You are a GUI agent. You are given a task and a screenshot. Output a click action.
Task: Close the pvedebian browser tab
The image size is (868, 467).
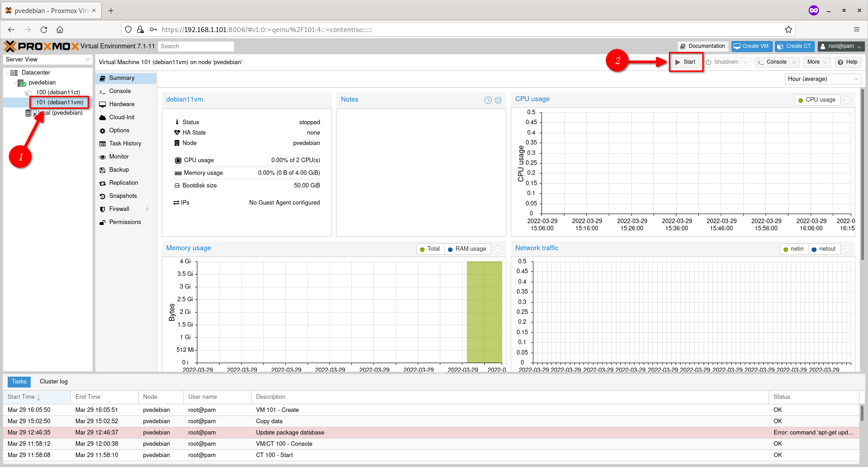pos(94,10)
